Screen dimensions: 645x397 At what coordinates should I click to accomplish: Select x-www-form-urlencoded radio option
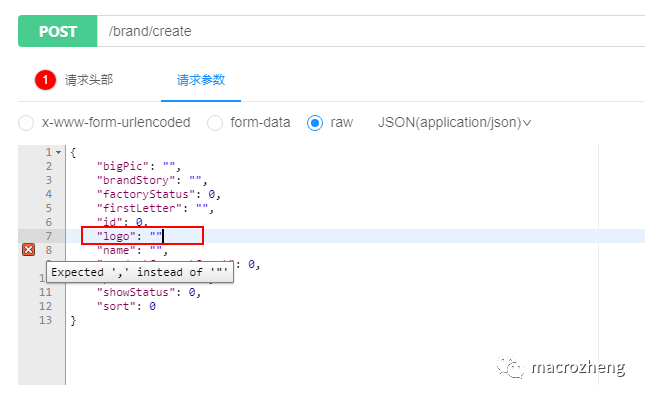point(26,123)
